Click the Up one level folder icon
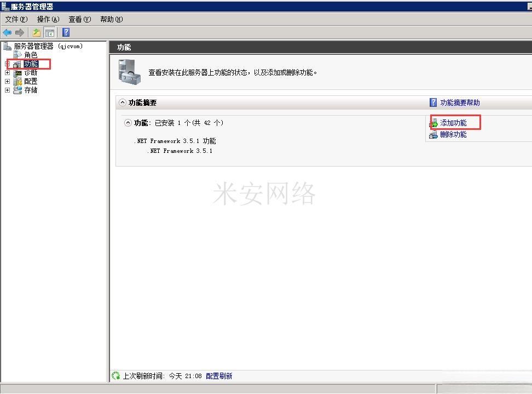 [x=36, y=33]
